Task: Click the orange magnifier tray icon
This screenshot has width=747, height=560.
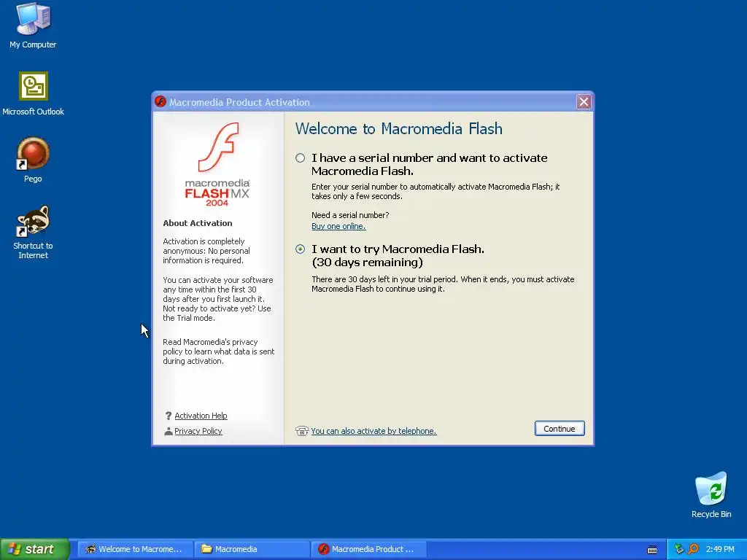Action: tap(693, 549)
